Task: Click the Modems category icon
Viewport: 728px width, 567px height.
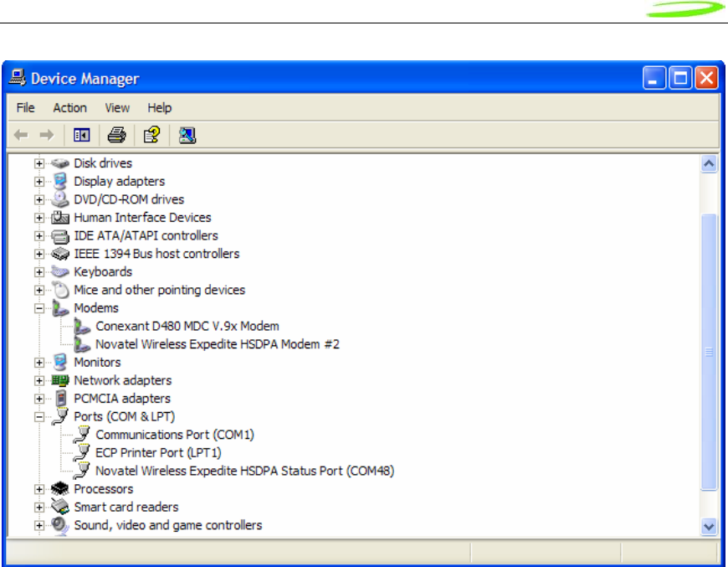Action: 60,308
